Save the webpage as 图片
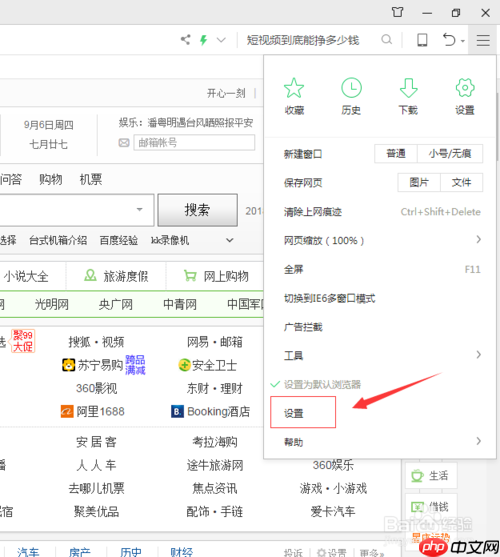The height and width of the screenshot is (557, 500). 419,182
